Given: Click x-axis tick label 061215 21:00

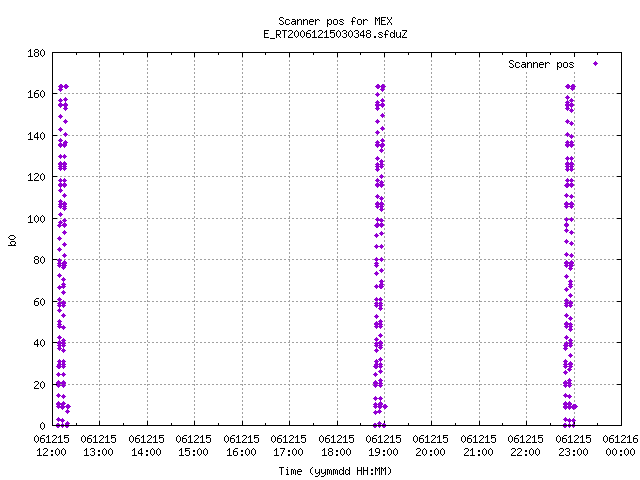Looking at the screenshot, I should (x=478, y=446).
